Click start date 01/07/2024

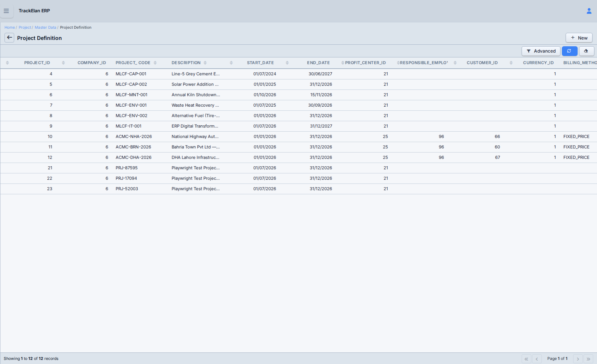pos(265,74)
